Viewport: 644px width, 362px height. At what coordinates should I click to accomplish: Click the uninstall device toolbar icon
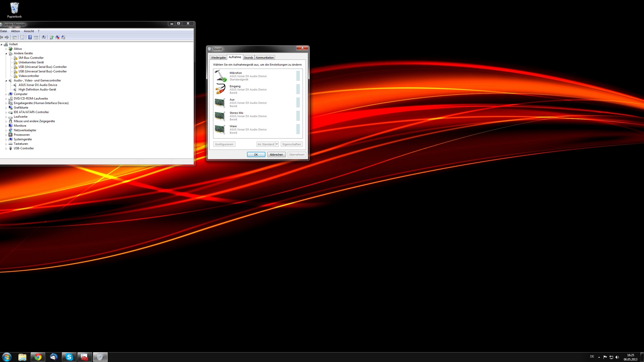[x=57, y=37]
